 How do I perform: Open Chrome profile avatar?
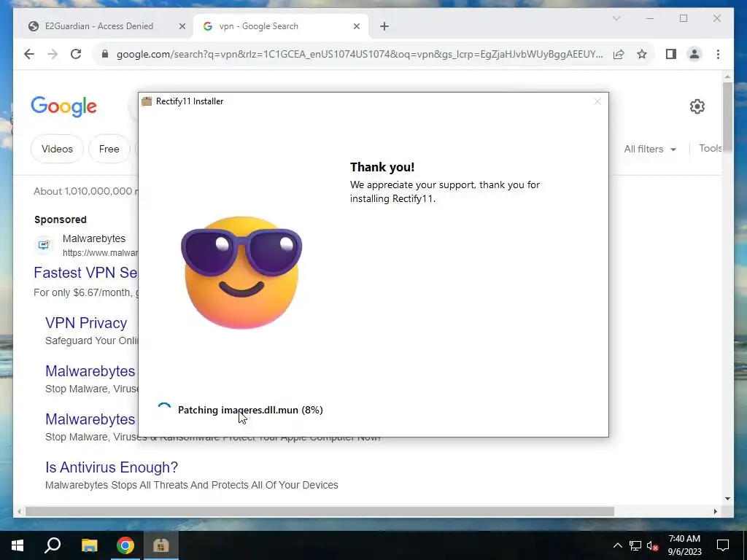coord(694,54)
